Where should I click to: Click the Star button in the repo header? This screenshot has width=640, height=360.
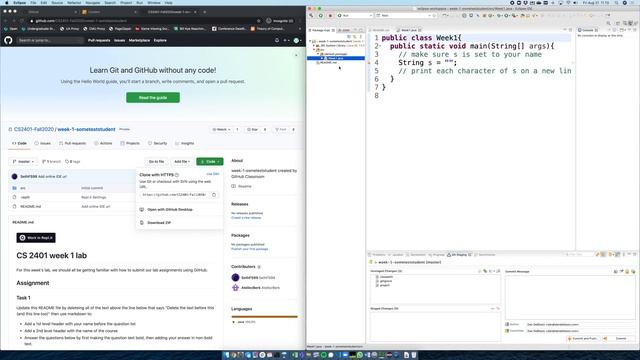pos(253,129)
